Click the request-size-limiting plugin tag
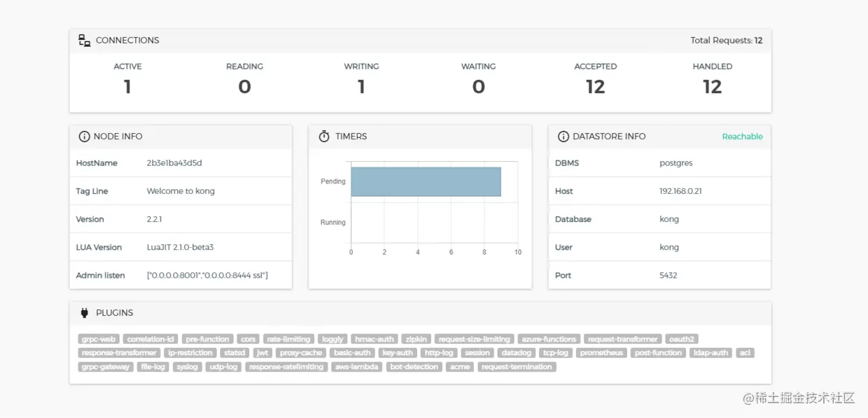Screen dimensions: 868x418 coord(475,339)
